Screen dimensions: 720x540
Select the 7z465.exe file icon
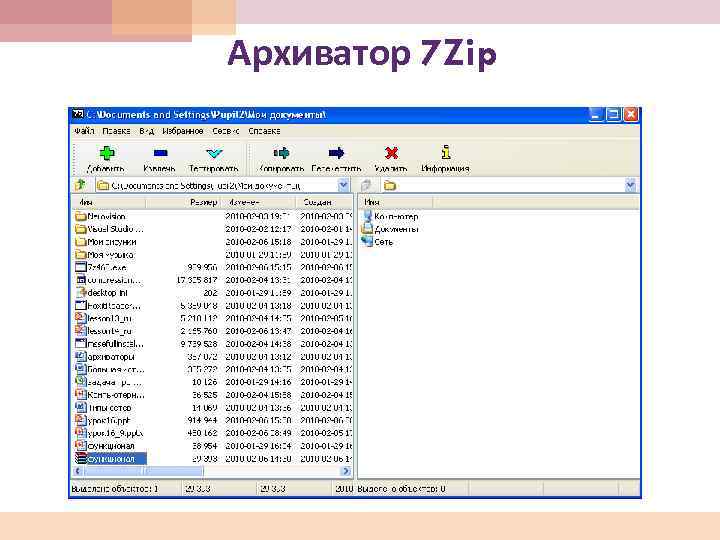point(81,267)
